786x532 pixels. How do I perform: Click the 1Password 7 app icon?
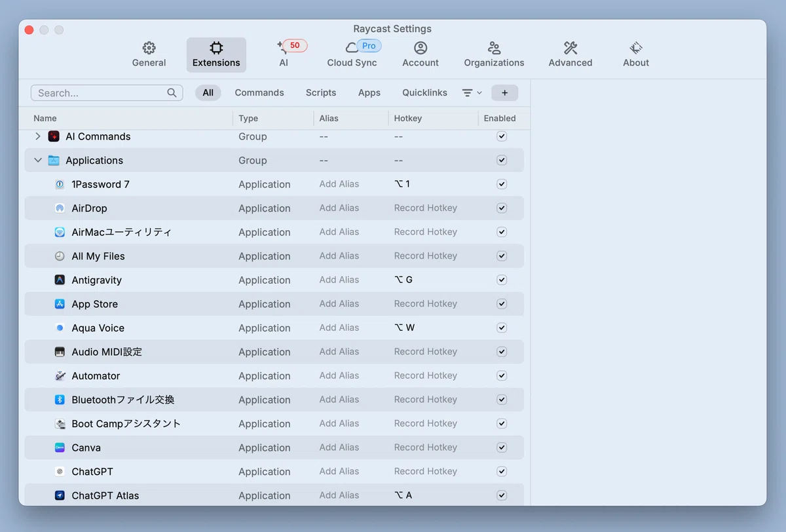[60, 185]
